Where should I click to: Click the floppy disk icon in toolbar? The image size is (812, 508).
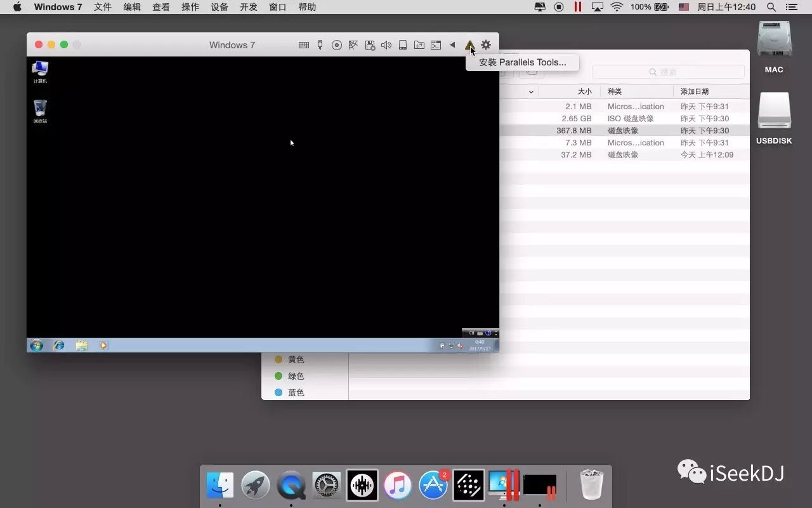click(x=370, y=45)
